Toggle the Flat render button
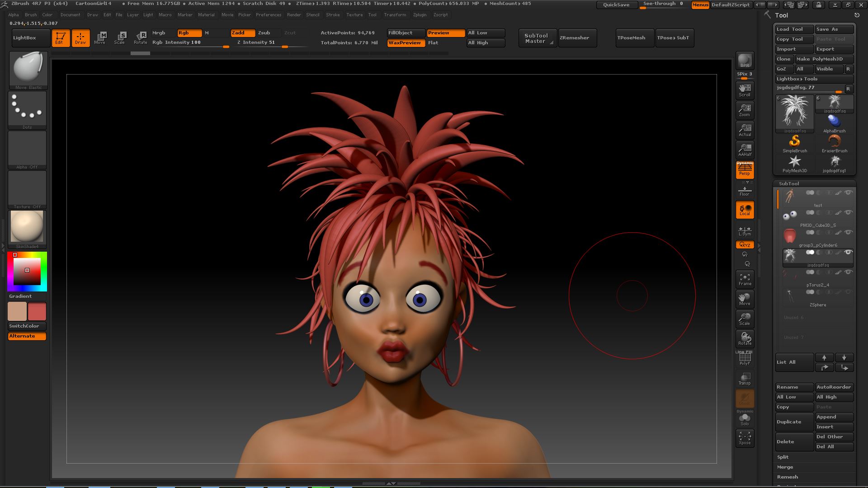 pyautogui.click(x=446, y=43)
